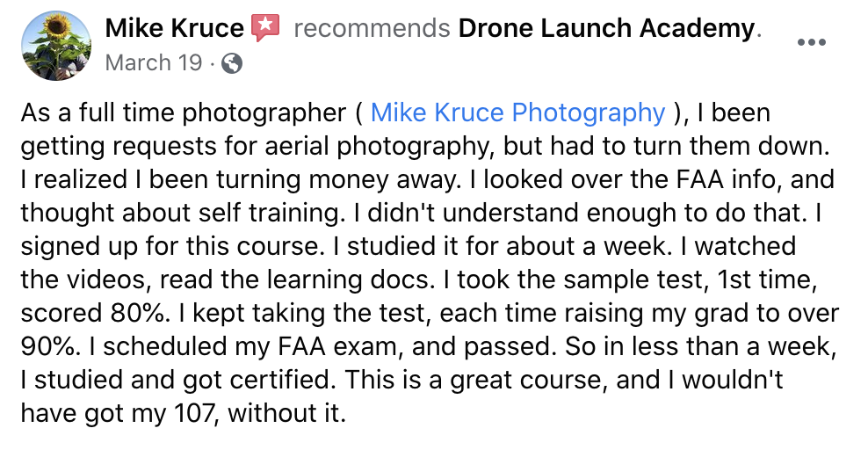Click the '107' number in last line
The width and height of the screenshot is (868, 450).
pos(194,413)
